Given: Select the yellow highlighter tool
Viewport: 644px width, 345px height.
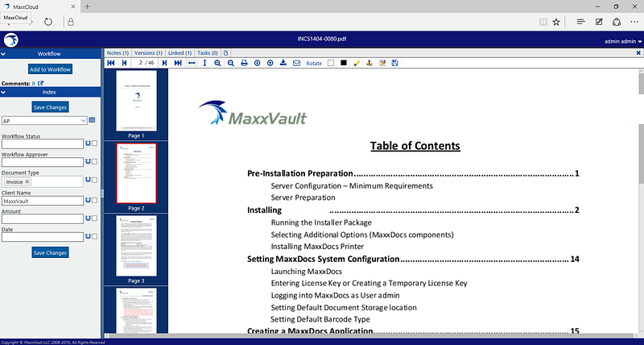Looking at the screenshot, I should click(357, 63).
